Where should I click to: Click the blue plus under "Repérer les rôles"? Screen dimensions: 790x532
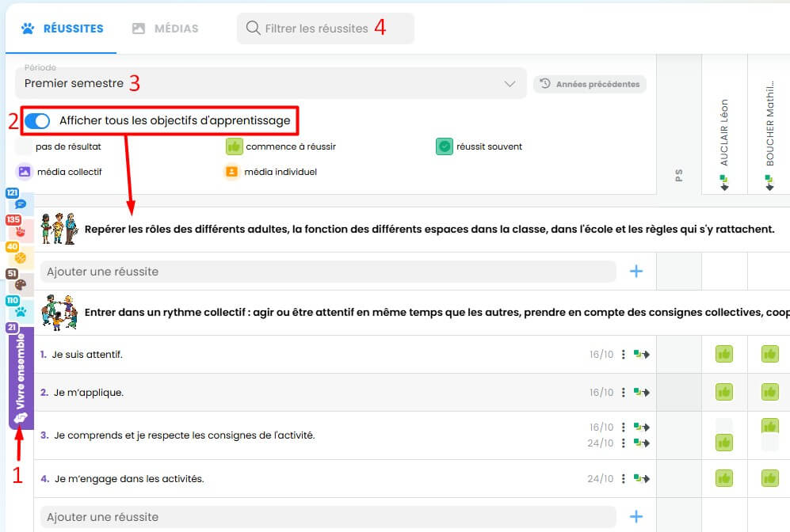[x=635, y=272]
